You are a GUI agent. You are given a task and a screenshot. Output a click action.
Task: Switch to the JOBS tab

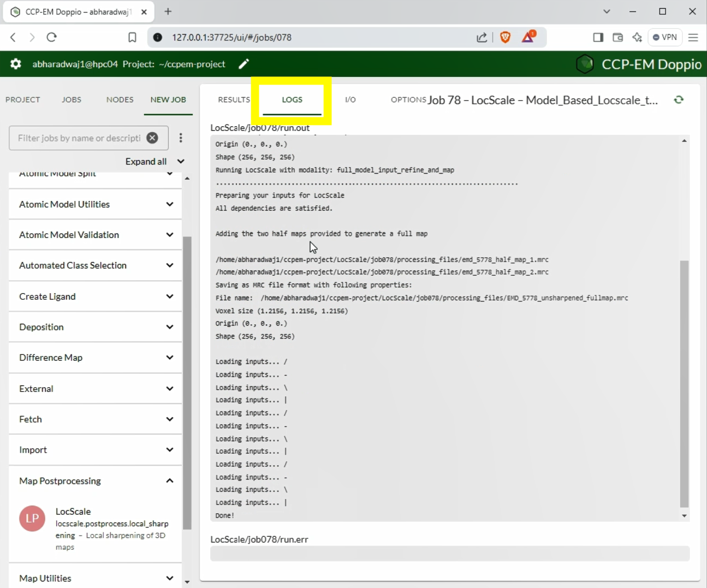click(72, 99)
